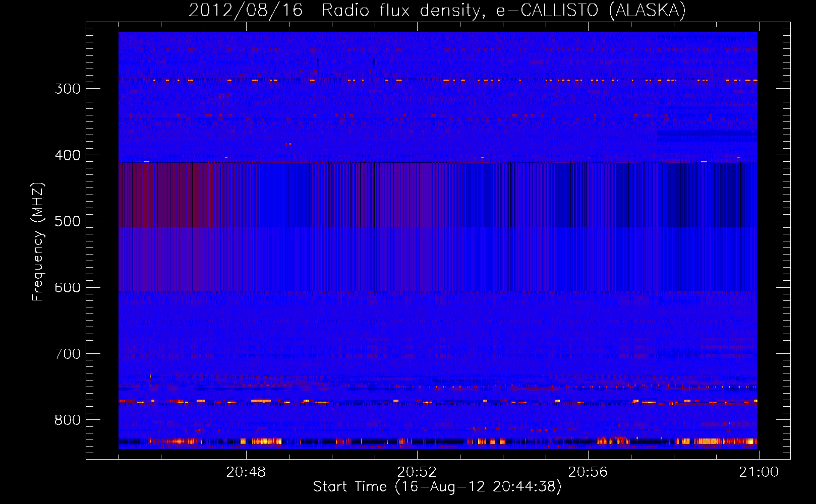This screenshot has width=816, height=504.
Task: Click the 700 frequency tick label
Action: click(x=68, y=354)
